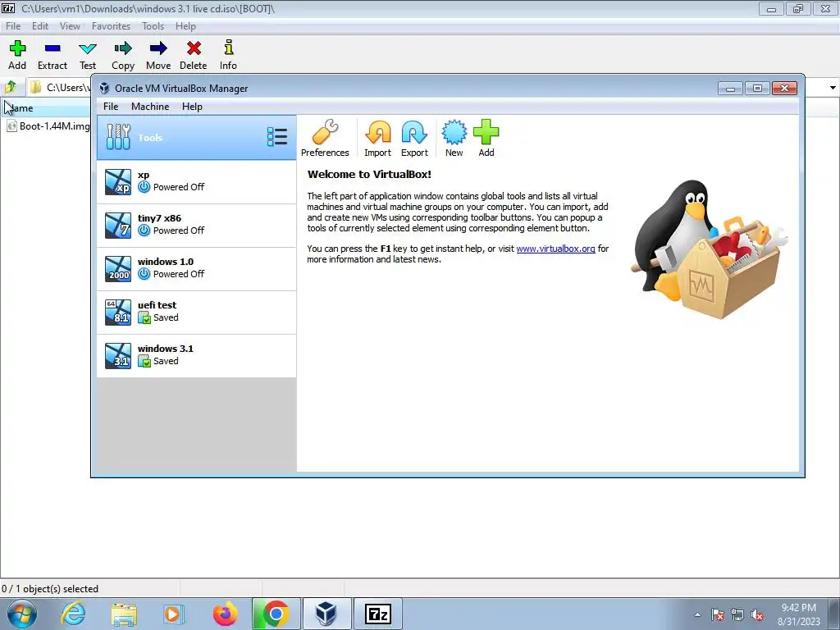Show hidden system tray icons
Viewport: 840px width, 630px height.
click(x=697, y=614)
